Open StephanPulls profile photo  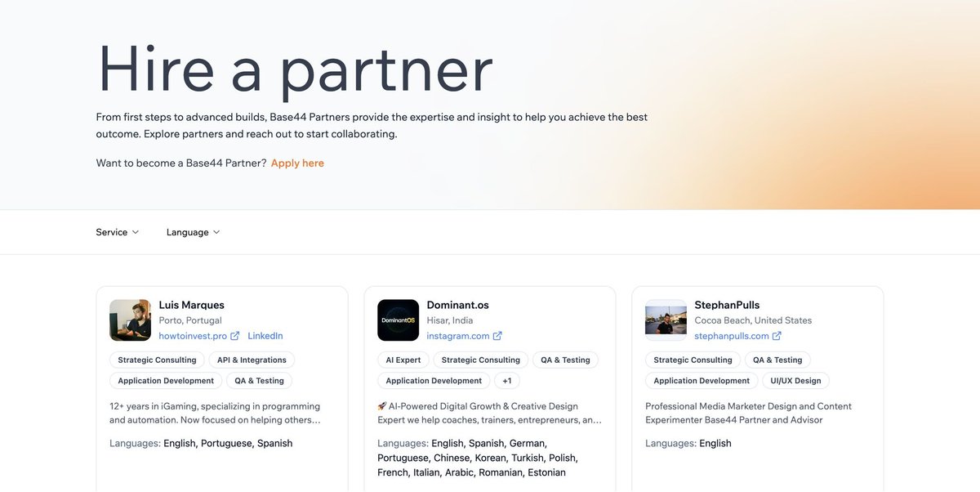tap(666, 320)
